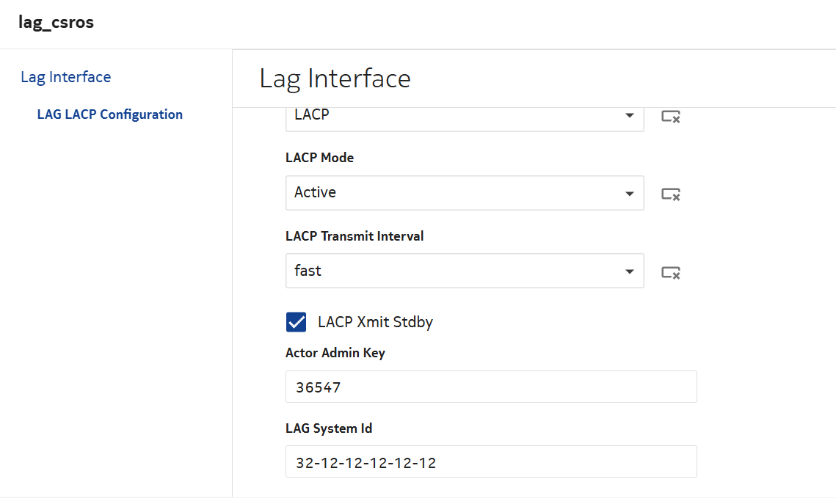836x504 pixels.
Task: Focus the Actor Admin Key input field
Action: pyautogui.click(x=490, y=387)
